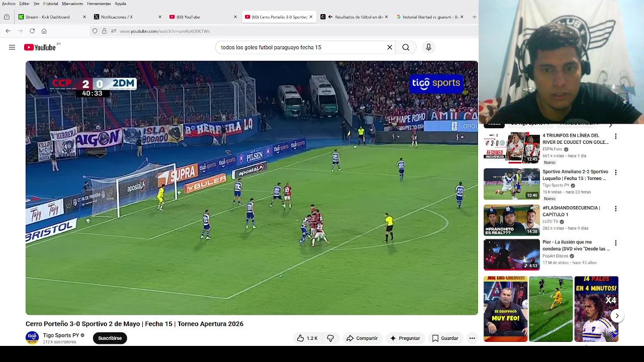Viewport: 644px width, 362px height.
Task: Open Sportivo Ameliano 2-2 Luqueño thumbnail
Action: point(512,184)
